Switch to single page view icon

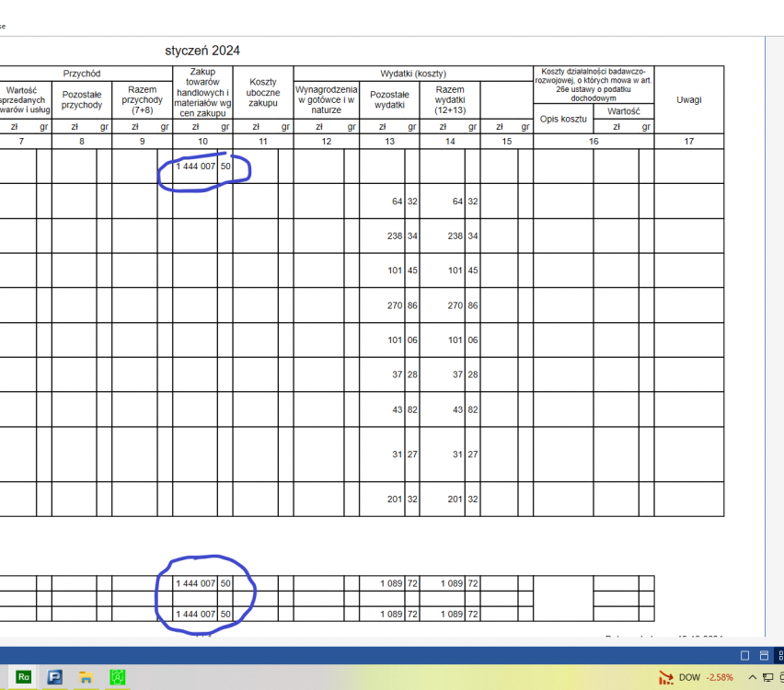tap(745, 655)
